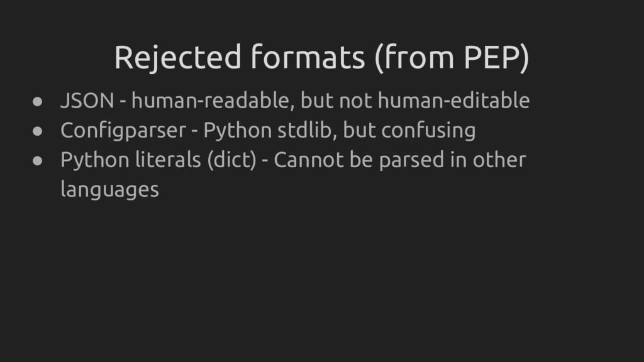
Task: Click the word "Configparser"
Action: [123, 131]
